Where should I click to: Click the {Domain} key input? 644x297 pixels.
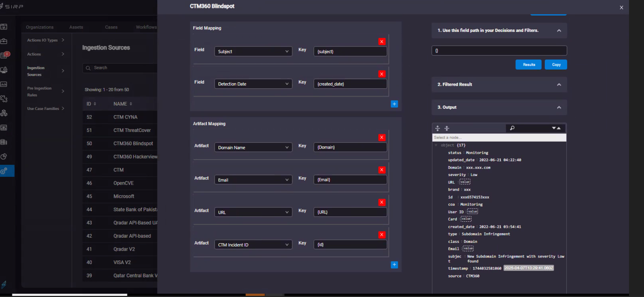[x=350, y=147]
